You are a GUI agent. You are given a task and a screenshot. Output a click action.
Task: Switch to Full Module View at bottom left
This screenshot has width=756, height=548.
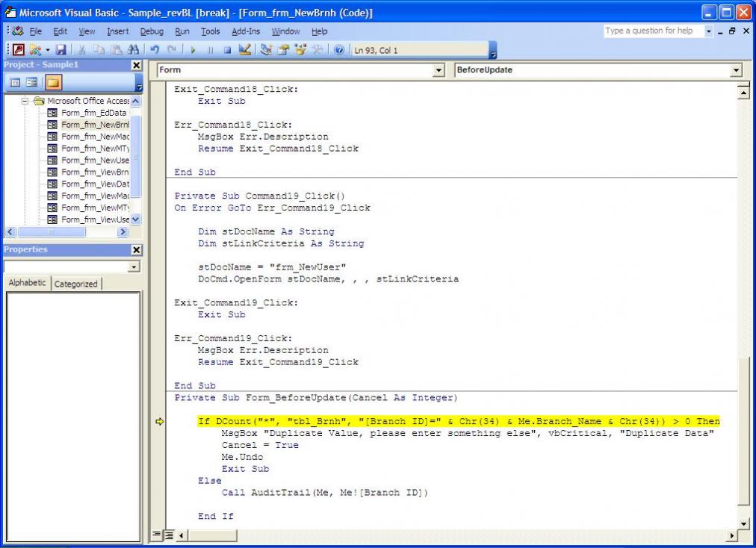click(169, 535)
